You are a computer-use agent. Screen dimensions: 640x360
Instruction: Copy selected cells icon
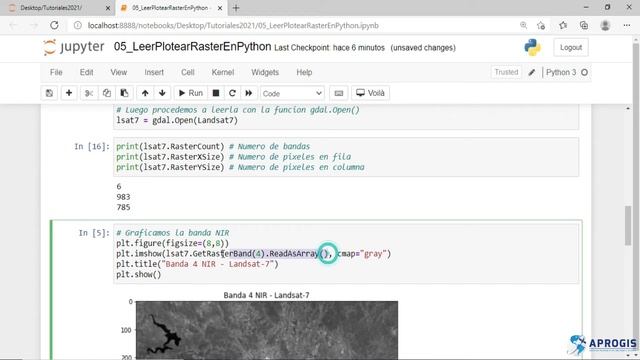[x=107, y=93]
